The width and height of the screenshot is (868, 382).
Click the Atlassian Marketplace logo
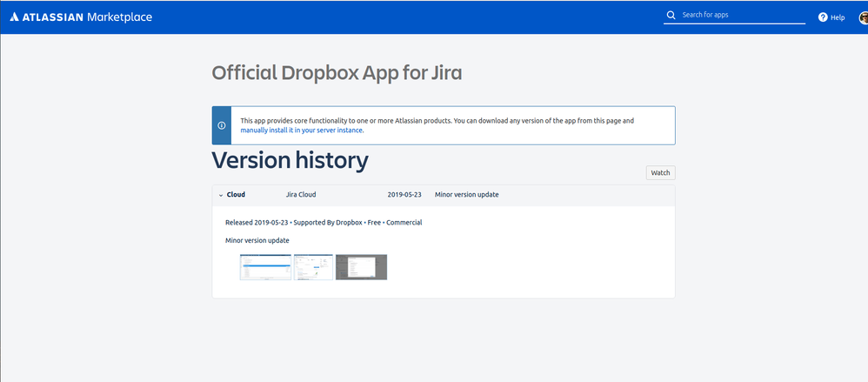(x=81, y=17)
